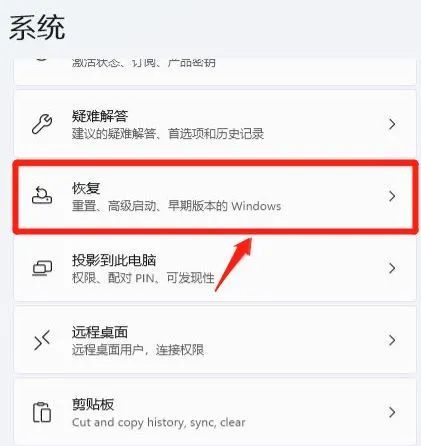Click the recovery drive icon beside 恢复
Screen dimensions: 421x446
(42, 196)
